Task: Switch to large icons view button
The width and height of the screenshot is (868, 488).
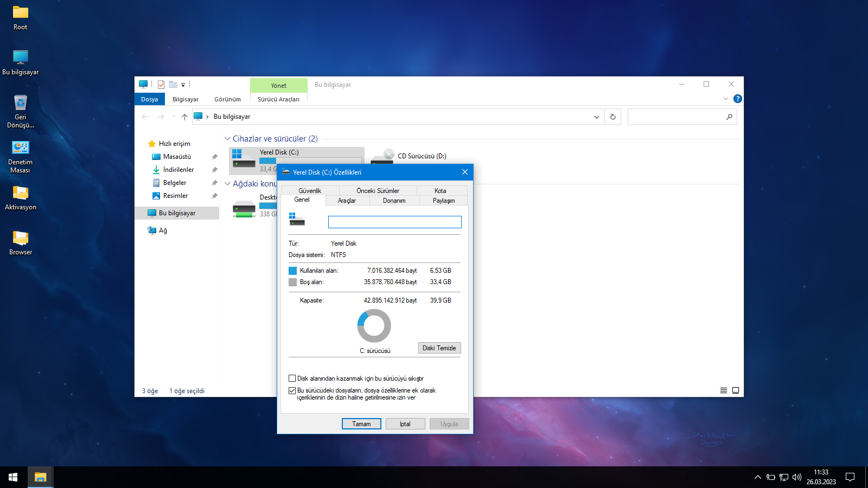Action: [x=736, y=390]
